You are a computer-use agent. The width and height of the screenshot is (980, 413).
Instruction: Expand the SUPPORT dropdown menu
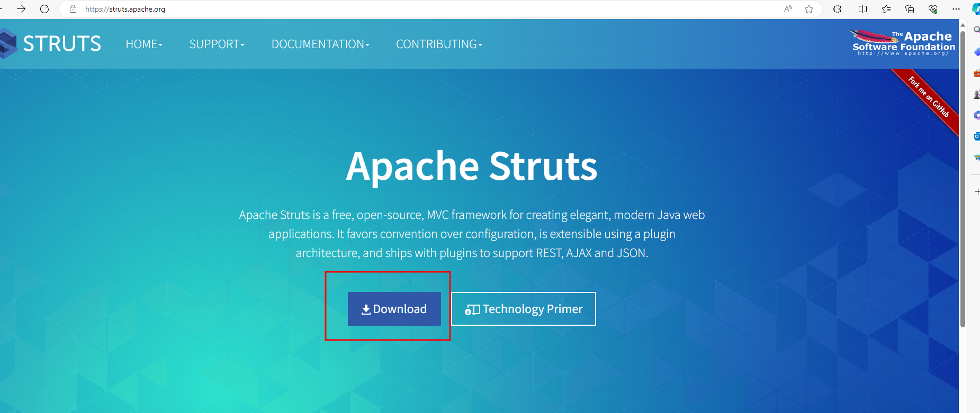pos(217,44)
